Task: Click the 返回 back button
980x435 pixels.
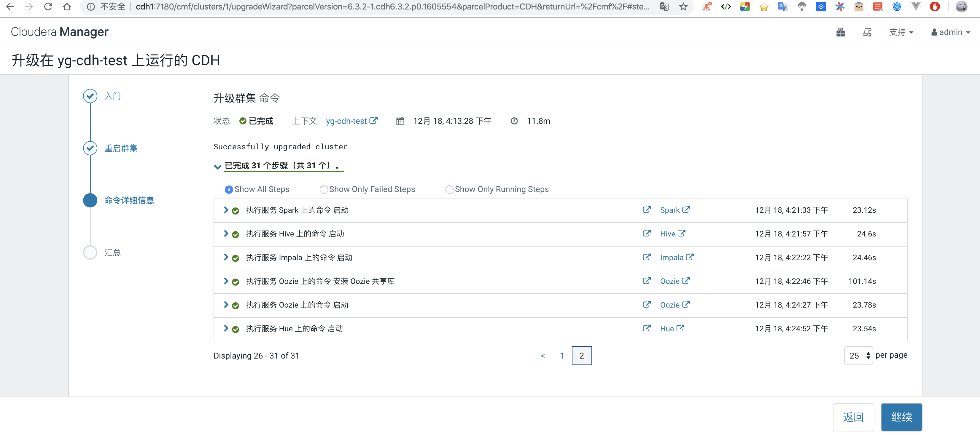Action: coord(853,417)
